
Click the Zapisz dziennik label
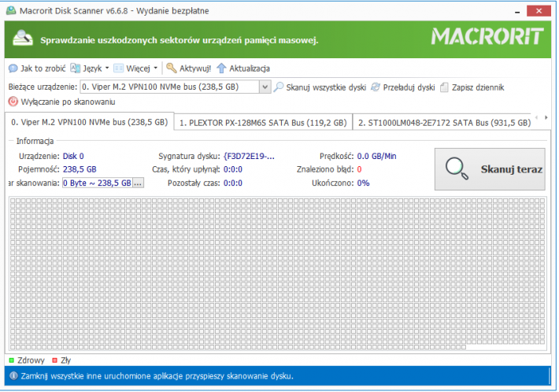478,87
